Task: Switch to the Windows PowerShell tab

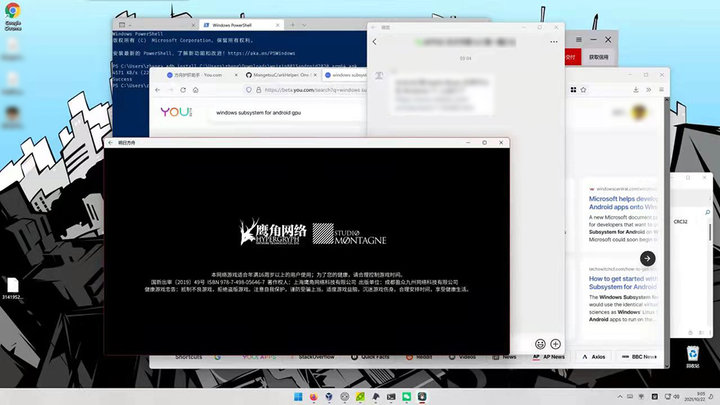Action: pos(235,23)
